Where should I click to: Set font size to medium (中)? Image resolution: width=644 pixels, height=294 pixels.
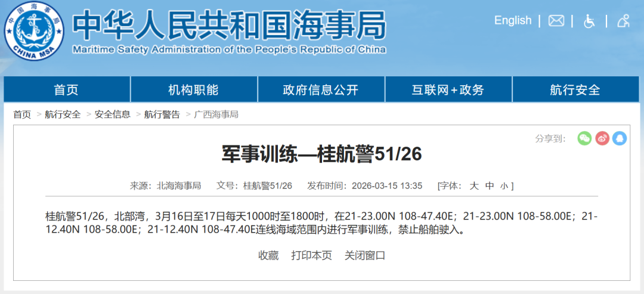490,186
